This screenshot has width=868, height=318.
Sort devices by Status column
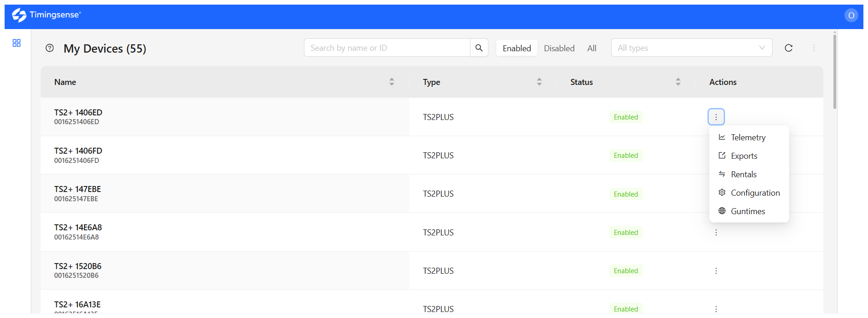click(678, 82)
